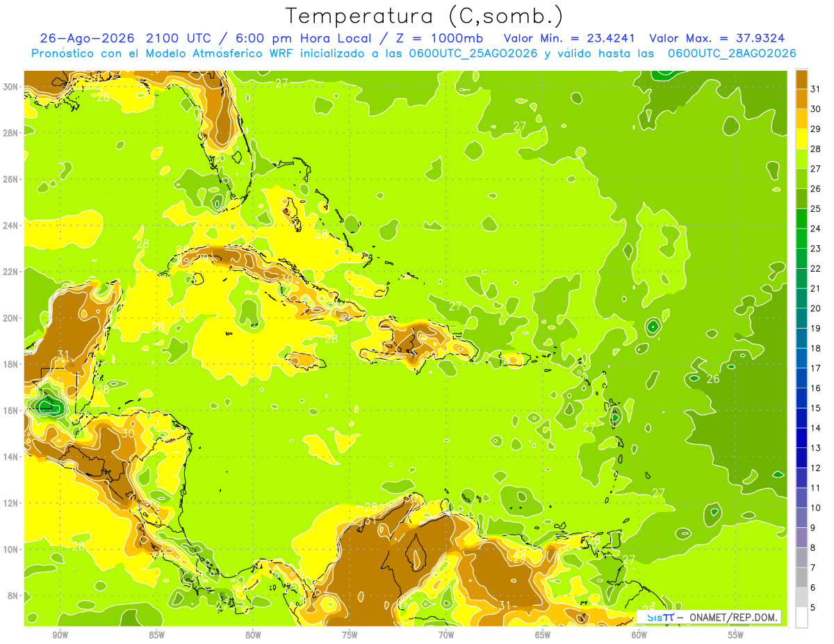
Task: Click the "30N" latitude axis label
Action: tap(10, 87)
